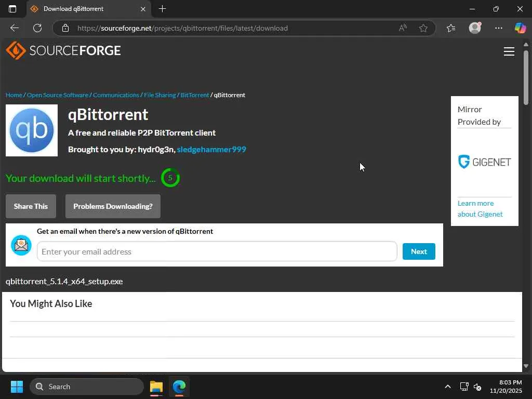
Task: Open Copilot sidebar
Action: coord(520,28)
